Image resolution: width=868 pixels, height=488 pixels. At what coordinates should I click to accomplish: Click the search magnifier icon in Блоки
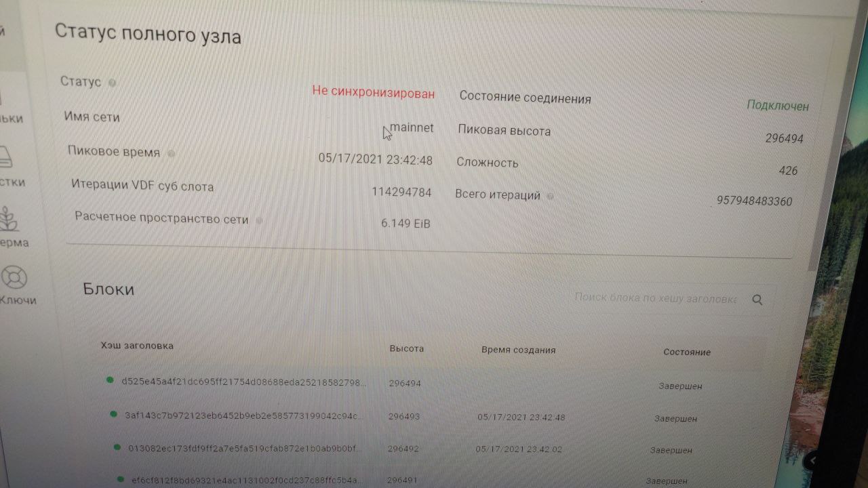pyautogui.click(x=758, y=300)
